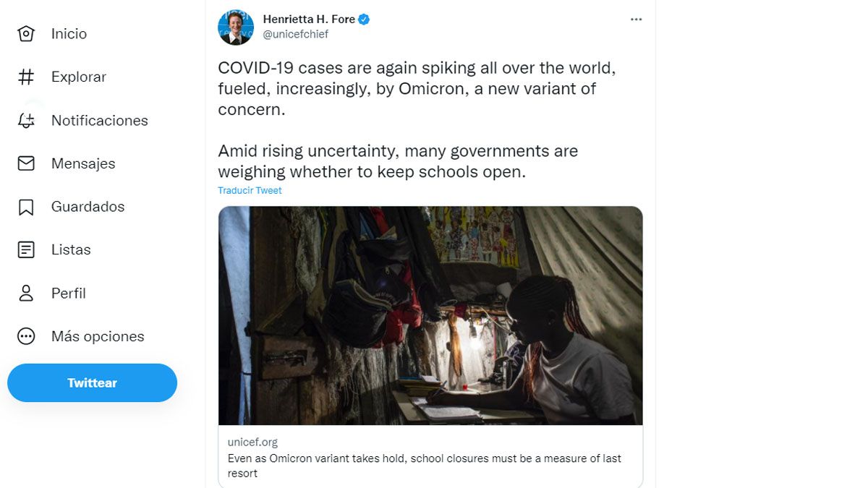Open Henrietta H. Fore's profile name
Viewport: 868px width, 488px height.
(x=309, y=20)
